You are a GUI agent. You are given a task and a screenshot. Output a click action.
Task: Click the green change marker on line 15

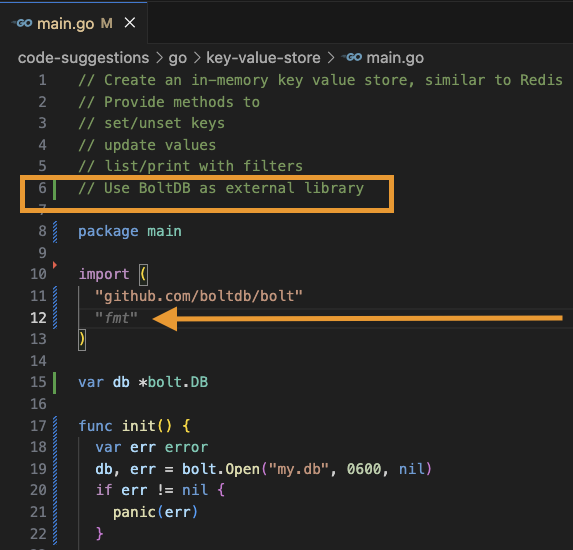(x=54, y=383)
